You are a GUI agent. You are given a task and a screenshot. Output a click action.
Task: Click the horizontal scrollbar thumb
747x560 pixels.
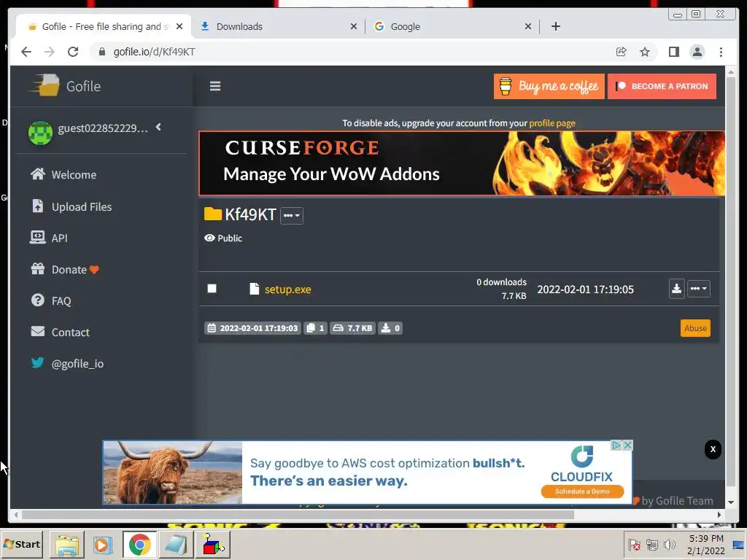(298, 515)
